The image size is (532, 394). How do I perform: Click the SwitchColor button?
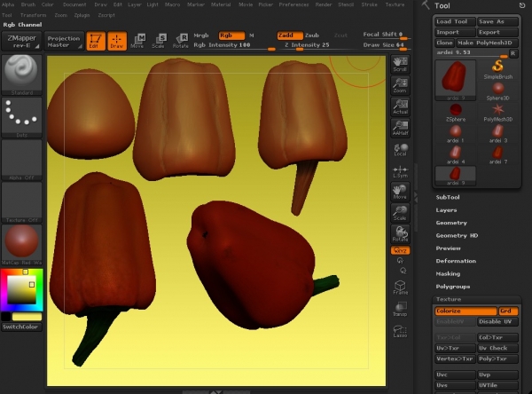pyautogui.click(x=21, y=327)
